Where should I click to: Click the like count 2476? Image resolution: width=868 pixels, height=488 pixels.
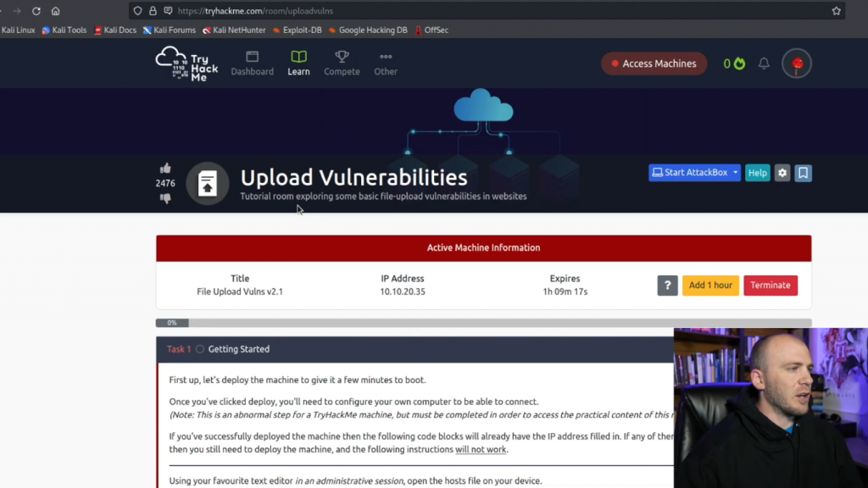tap(165, 183)
